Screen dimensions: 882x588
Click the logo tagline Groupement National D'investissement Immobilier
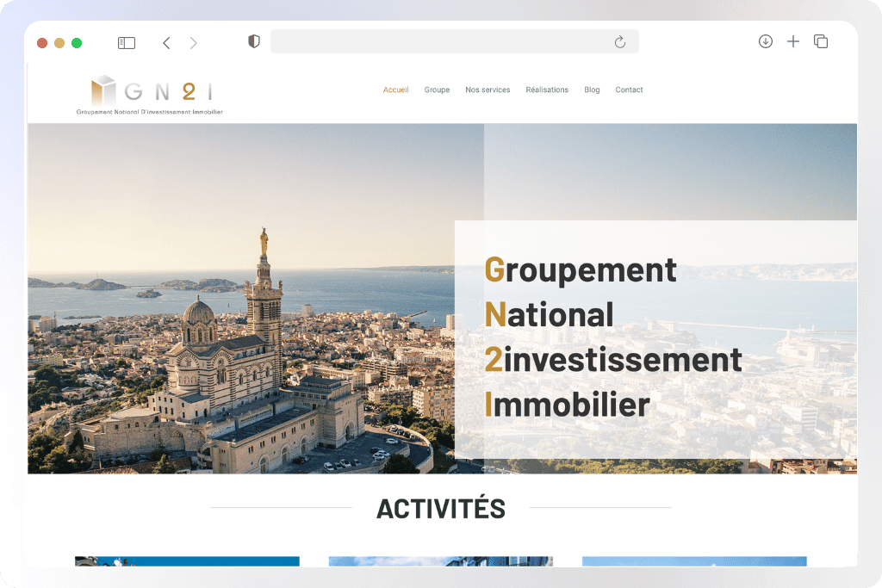click(150, 112)
